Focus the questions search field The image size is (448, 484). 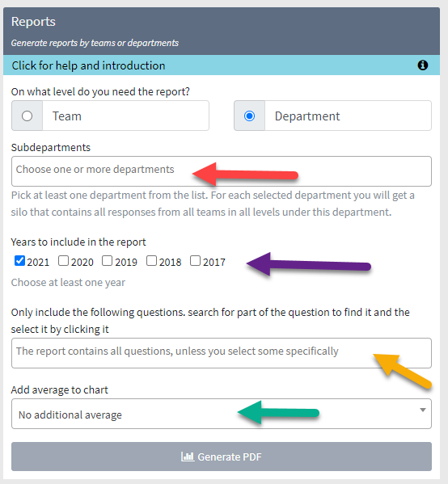click(222, 353)
